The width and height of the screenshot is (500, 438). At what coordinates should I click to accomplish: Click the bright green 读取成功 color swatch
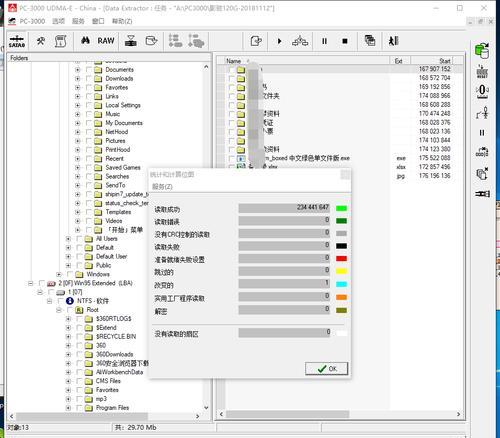[341, 209]
